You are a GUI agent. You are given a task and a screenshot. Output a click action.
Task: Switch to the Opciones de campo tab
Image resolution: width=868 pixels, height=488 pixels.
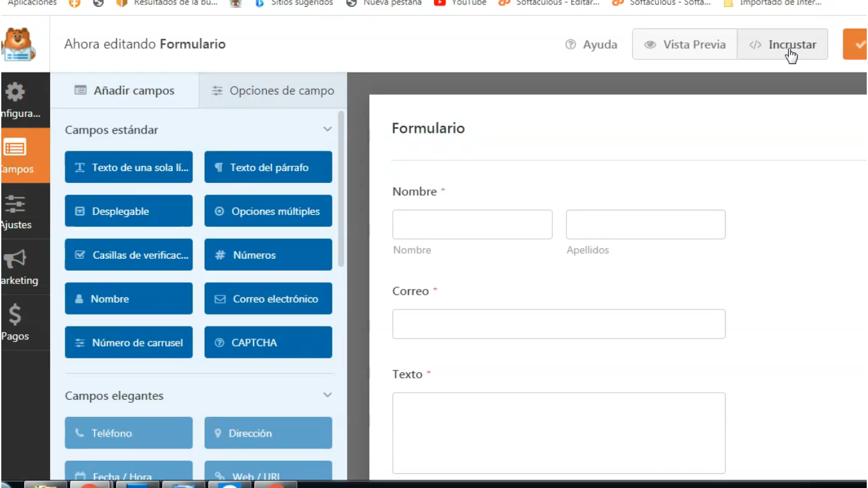273,90
